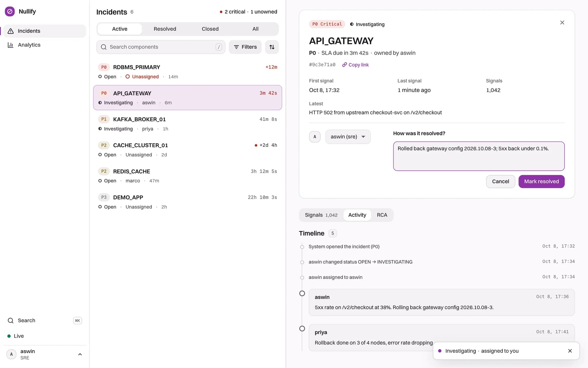Switch to the Active incidents tab
Image resolution: width=588 pixels, height=368 pixels.
(x=120, y=29)
